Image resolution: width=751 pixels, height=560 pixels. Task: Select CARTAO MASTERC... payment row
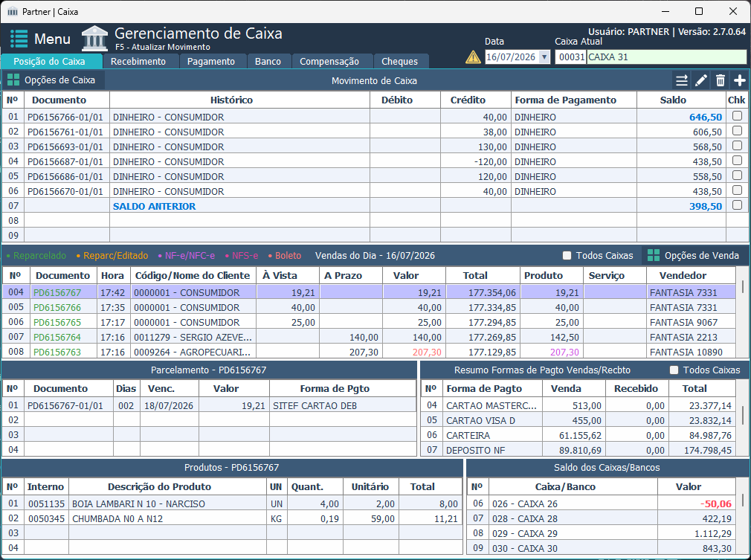coord(578,405)
